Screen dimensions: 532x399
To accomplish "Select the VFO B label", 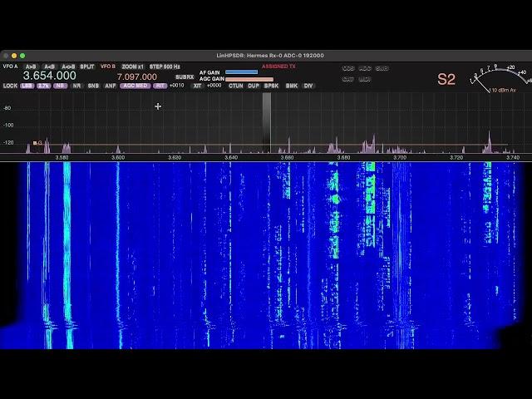I will pos(108,66).
